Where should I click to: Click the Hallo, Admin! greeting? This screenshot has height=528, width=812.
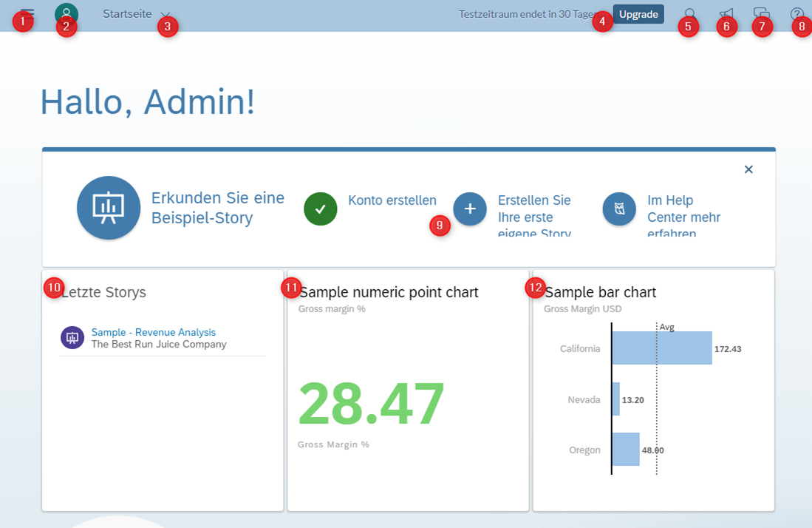click(x=148, y=101)
